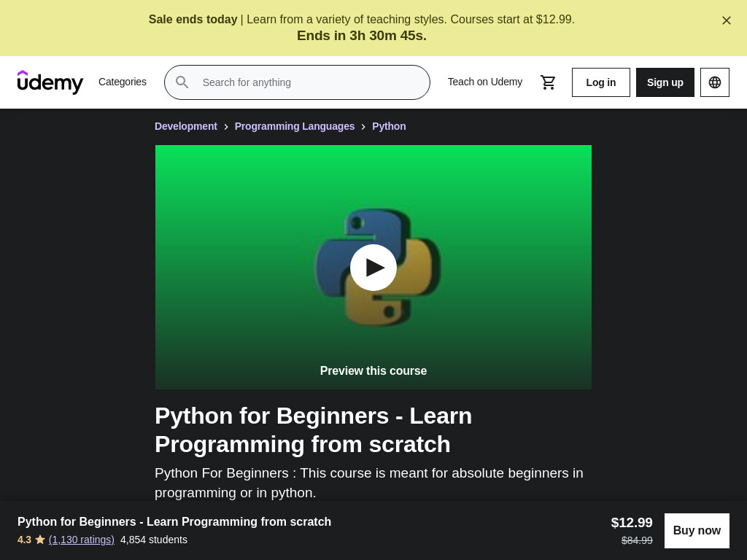The image size is (747, 560).
Task: Play the course preview video
Action: click(x=373, y=268)
